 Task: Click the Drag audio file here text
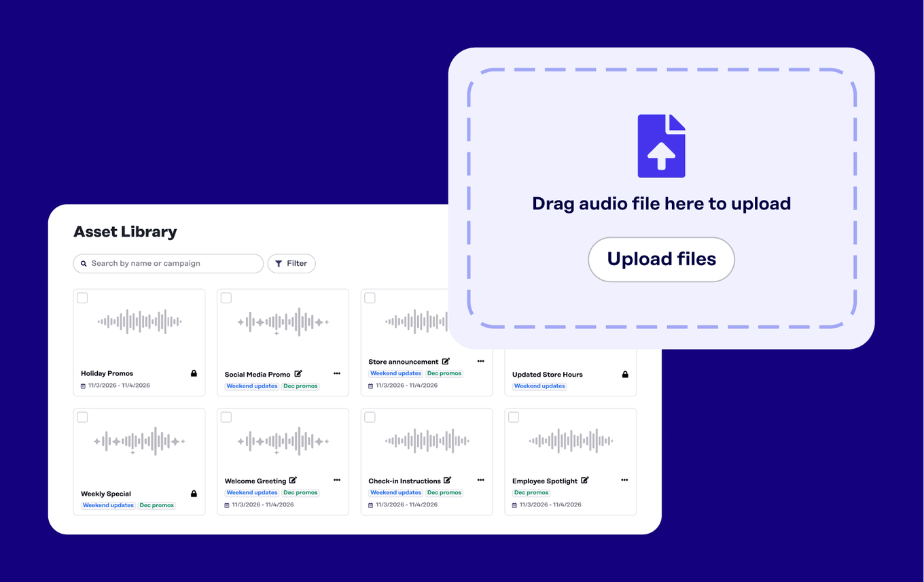(x=661, y=203)
